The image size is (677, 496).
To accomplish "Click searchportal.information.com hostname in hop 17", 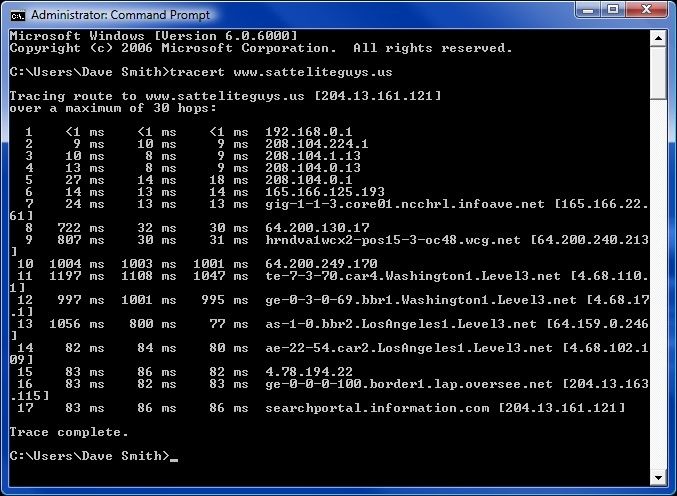I will pyautogui.click(x=377, y=408).
